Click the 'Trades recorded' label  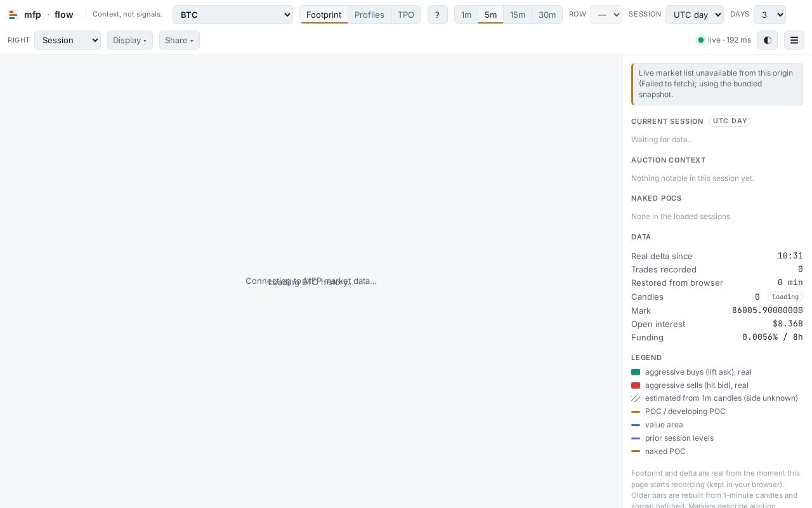664,269
